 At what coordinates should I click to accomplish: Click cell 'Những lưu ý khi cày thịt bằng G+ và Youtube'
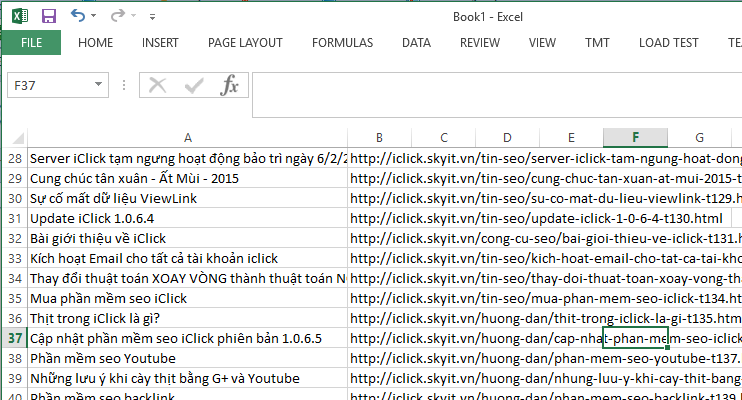tap(187, 378)
